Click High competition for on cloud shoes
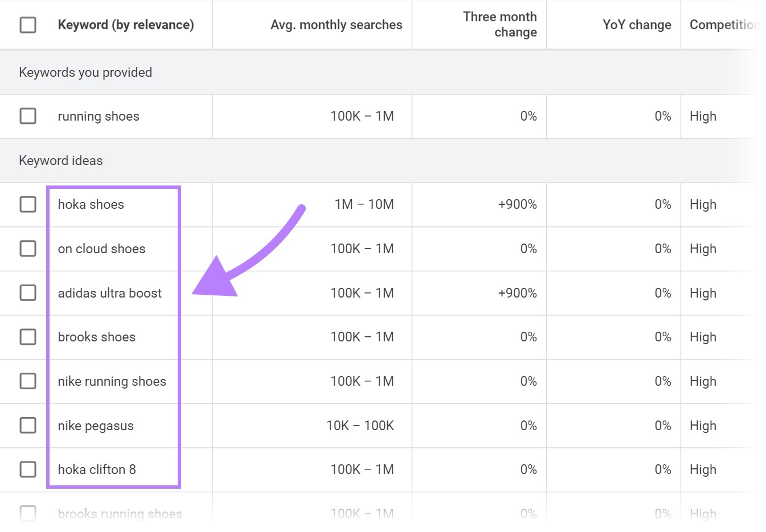The image size is (766, 532). tap(703, 249)
